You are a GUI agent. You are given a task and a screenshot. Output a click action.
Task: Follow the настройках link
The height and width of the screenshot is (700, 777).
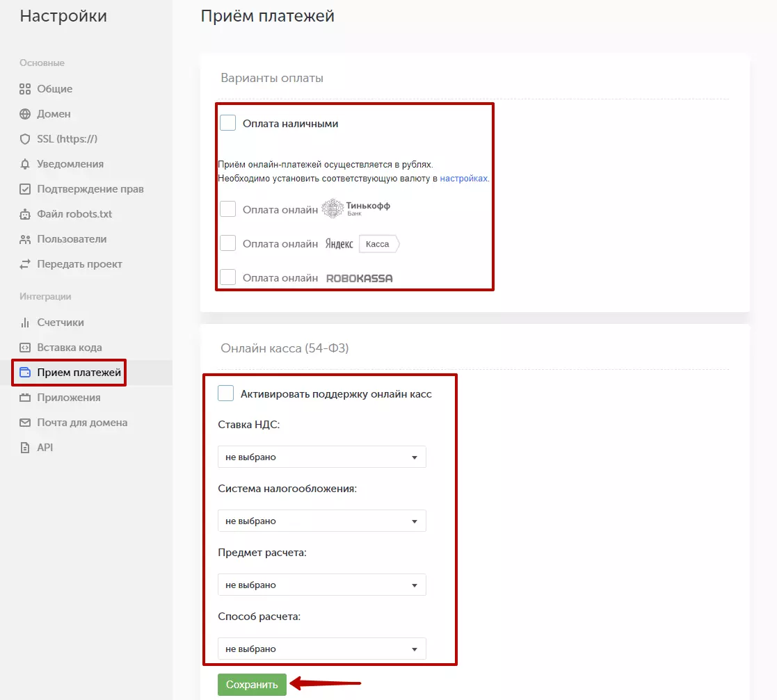[464, 178]
